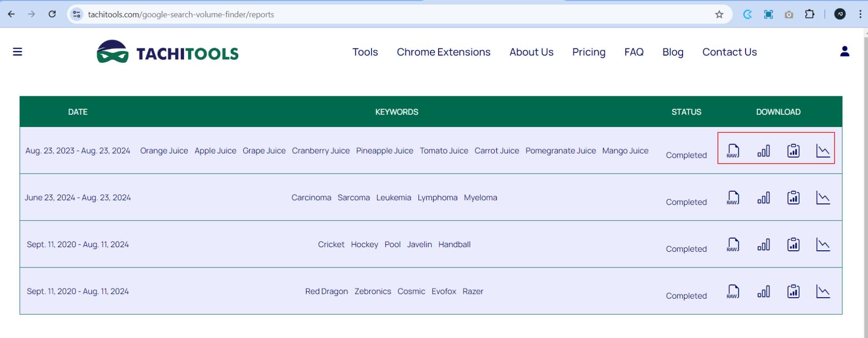Select keyword Mango Juice
The height and width of the screenshot is (338, 868).
pos(625,151)
